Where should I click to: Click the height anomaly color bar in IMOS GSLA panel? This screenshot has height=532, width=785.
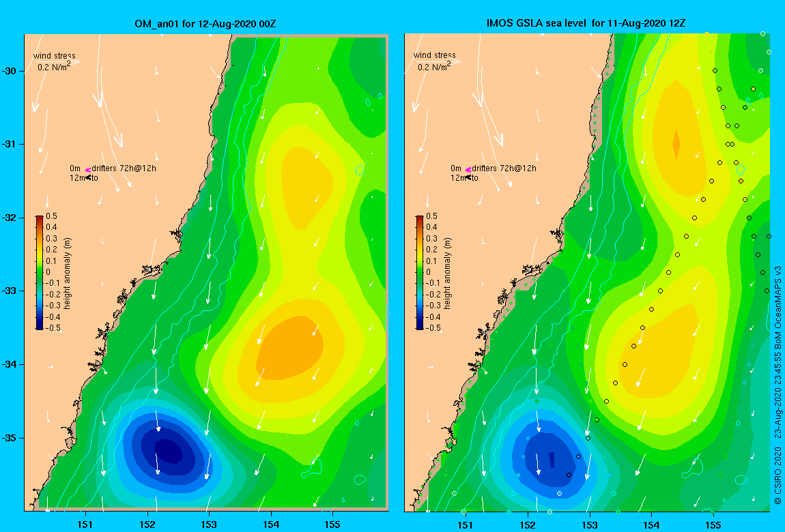420,273
